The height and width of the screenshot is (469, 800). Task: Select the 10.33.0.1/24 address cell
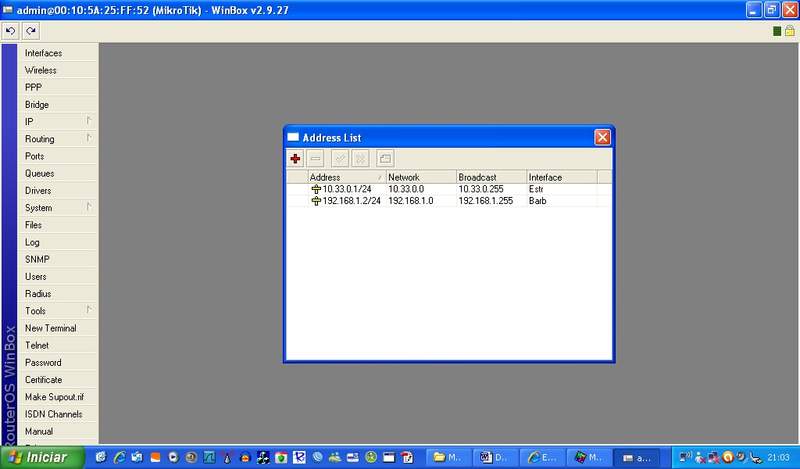click(347, 189)
